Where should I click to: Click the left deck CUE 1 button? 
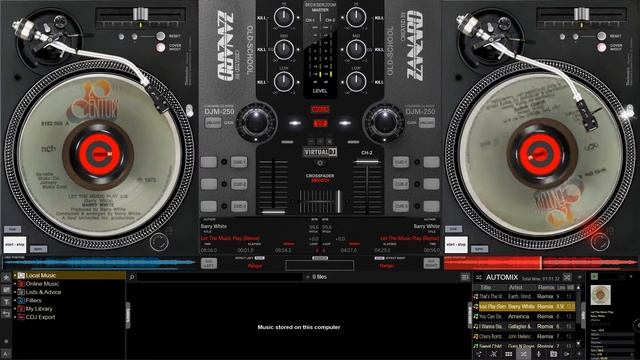(x=239, y=162)
